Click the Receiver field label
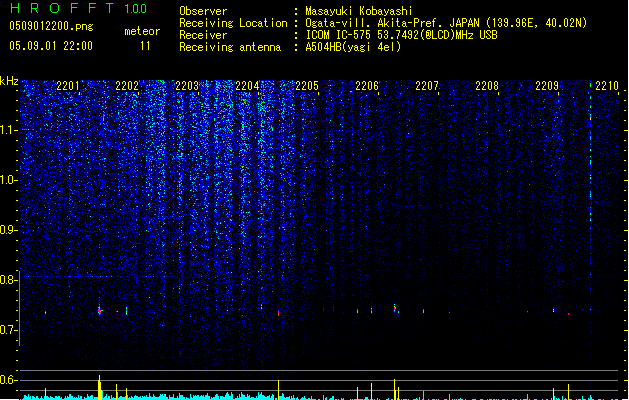629x400 pixels. tap(203, 35)
